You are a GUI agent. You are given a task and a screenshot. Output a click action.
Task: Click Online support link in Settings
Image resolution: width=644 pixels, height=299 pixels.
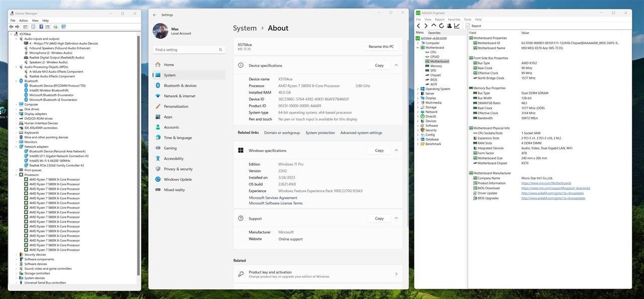point(291,239)
